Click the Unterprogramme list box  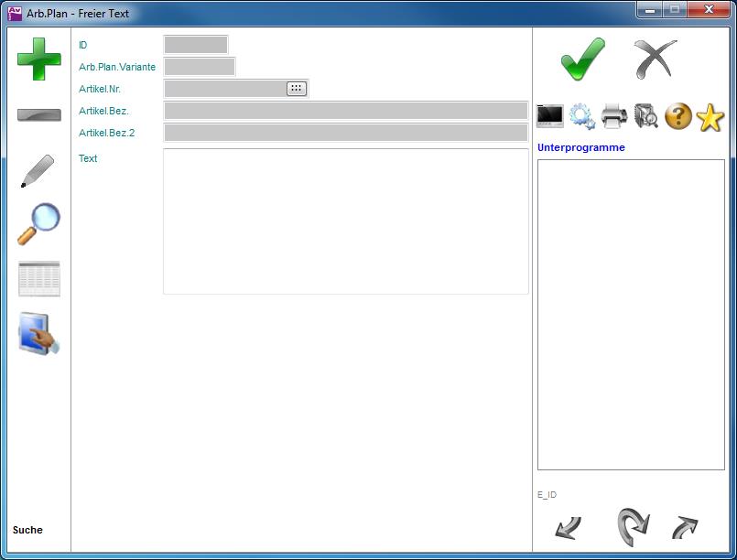coord(631,315)
